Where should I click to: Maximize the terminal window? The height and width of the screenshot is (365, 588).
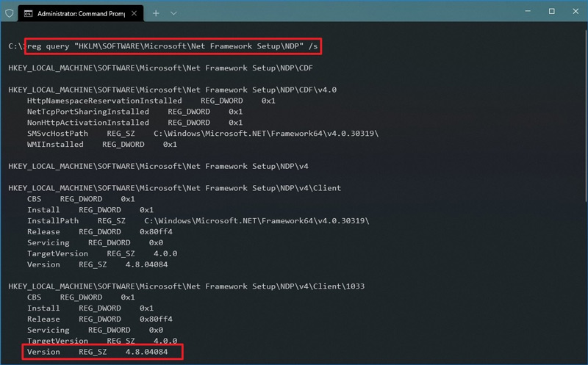coord(552,11)
